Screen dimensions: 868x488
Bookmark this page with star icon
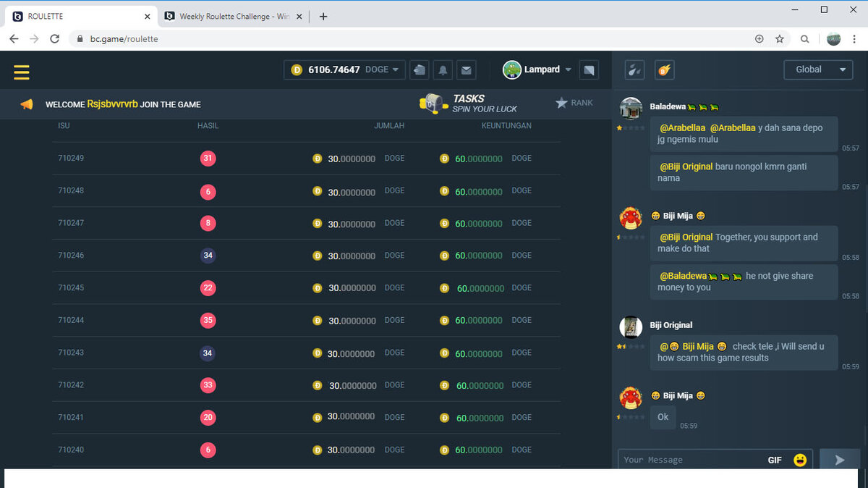pyautogui.click(x=780, y=39)
